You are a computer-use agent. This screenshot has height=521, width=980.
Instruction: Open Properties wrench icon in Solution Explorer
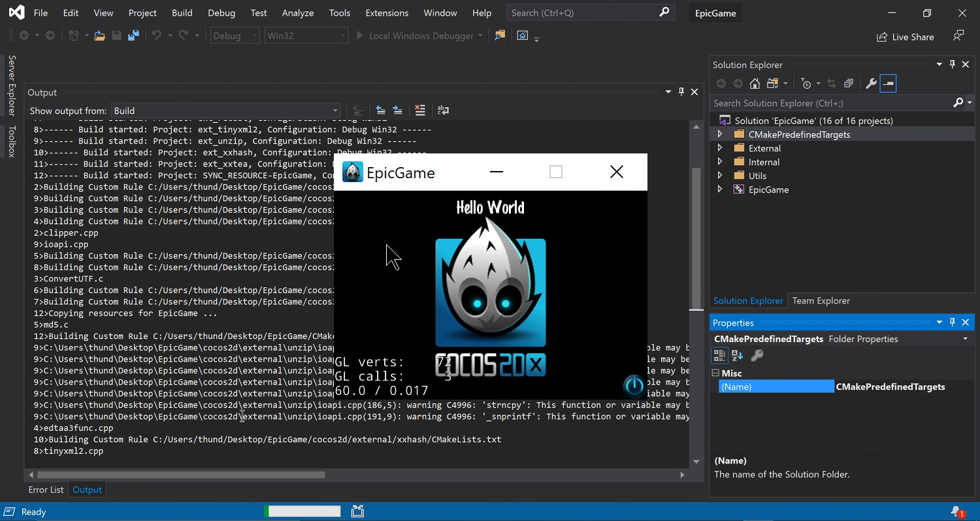click(871, 84)
